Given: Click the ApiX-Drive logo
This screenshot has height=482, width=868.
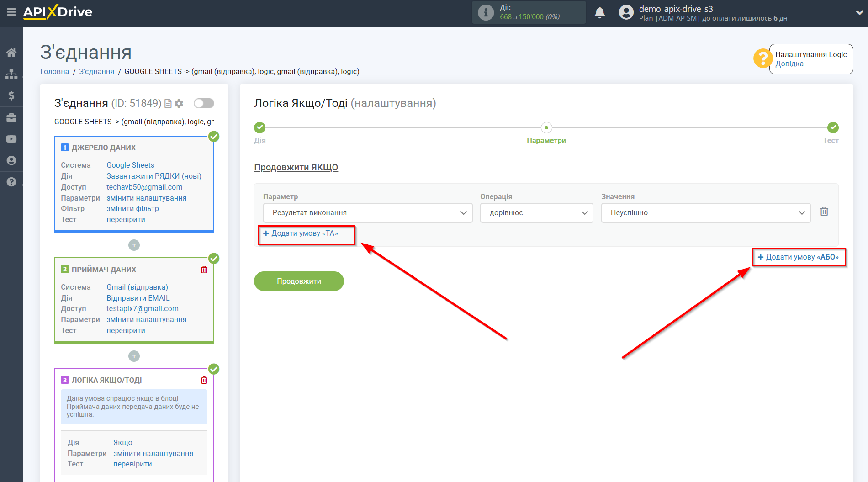Looking at the screenshot, I should pyautogui.click(x=58, y=12).
